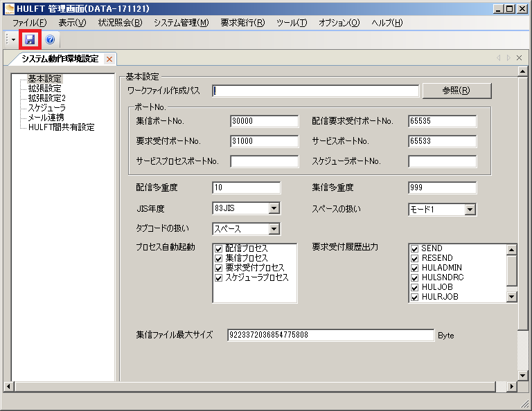
Task: Select 拡張設定 in the settings tree
Action: tap(44, 89)
